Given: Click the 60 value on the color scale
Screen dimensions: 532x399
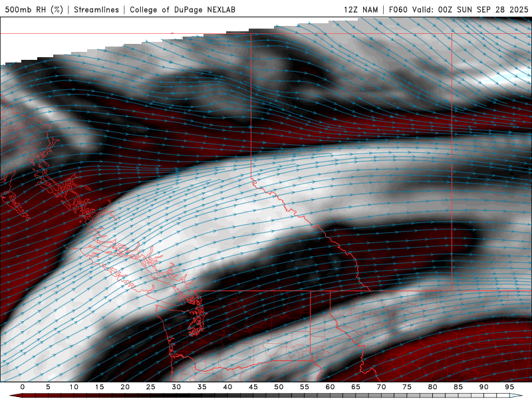Looking at the screenshot, I should (330, 387).
